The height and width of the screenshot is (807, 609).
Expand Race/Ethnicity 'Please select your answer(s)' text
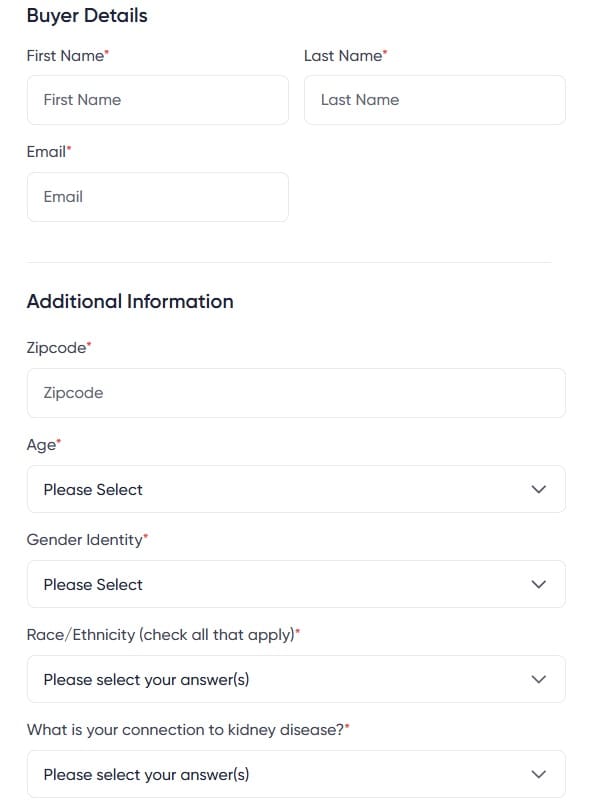pos(146,680)
